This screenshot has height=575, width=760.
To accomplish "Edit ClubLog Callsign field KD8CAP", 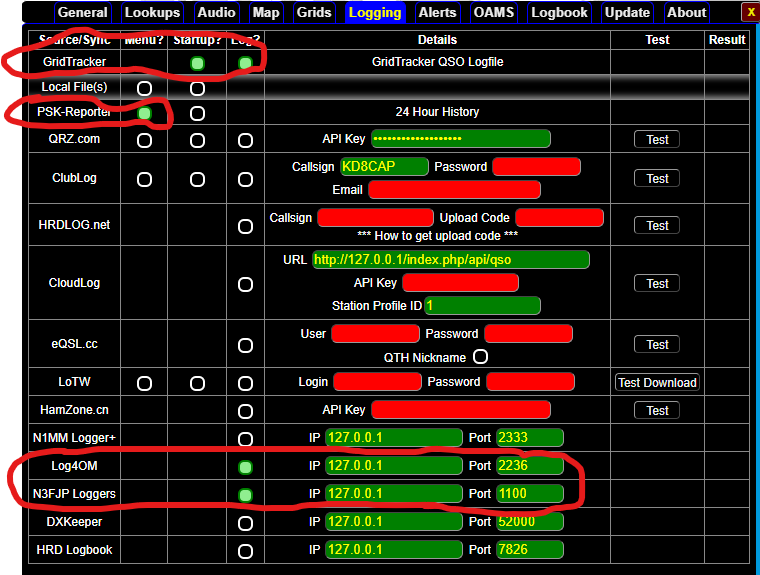I will coord(384,166).
